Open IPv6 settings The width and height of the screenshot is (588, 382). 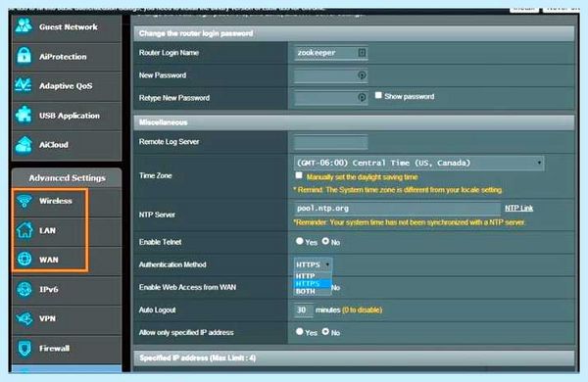[67, 290]
